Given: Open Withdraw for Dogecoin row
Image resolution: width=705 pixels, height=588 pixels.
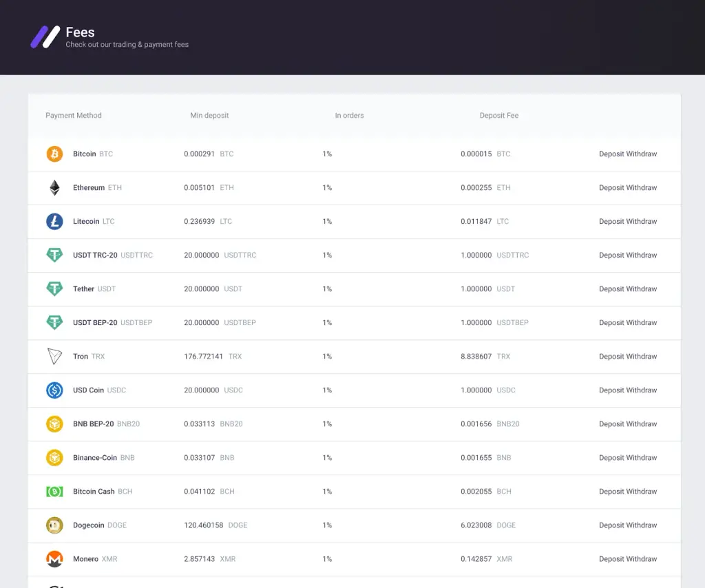Looking at the screenshot, I should 641,525.
